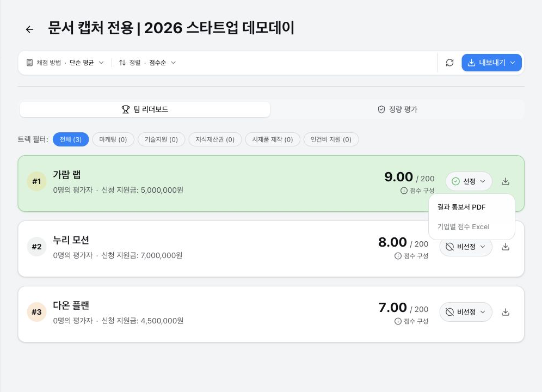Click the 다온 플랜 team name
Viewport: 542px width, 392px height.
[x=71, y=305]
